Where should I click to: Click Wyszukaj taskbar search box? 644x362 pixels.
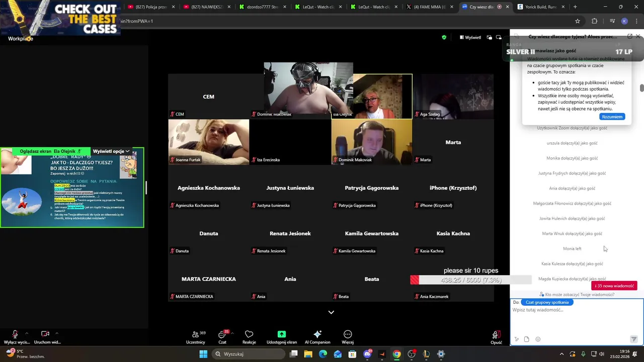pyautogui.click(x=249, y=354)
